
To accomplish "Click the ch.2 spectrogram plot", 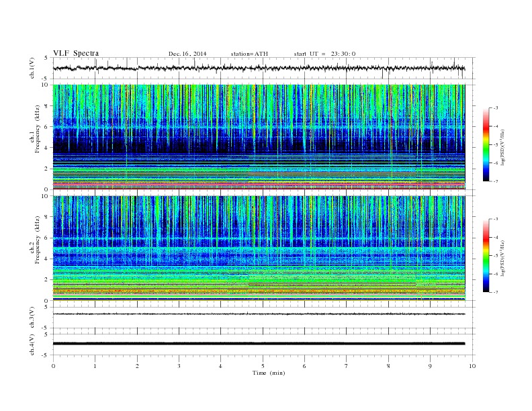I will [259, 248].
